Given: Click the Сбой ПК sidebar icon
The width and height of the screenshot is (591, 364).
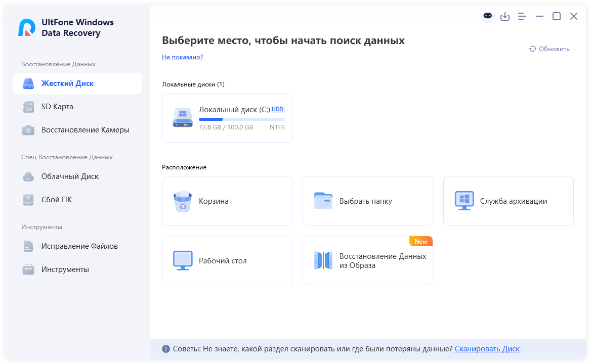Looking at the screenshot, I should [x=28, y=200].
